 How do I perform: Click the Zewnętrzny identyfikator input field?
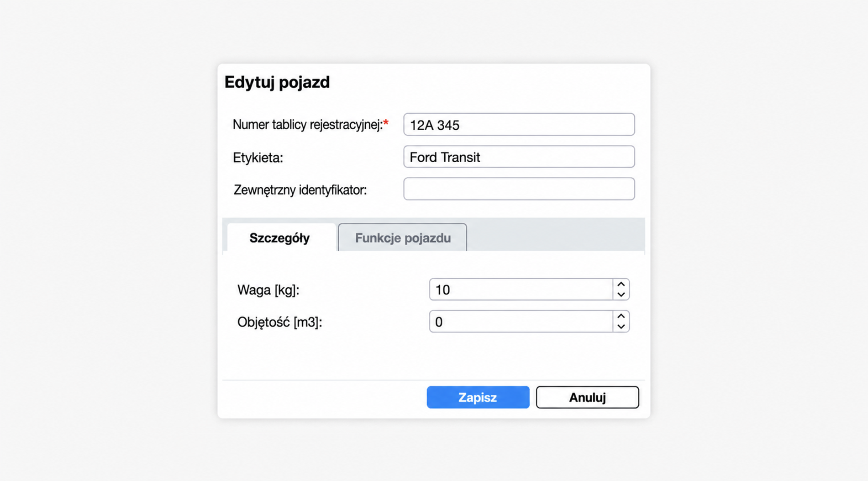click(519, 189)
